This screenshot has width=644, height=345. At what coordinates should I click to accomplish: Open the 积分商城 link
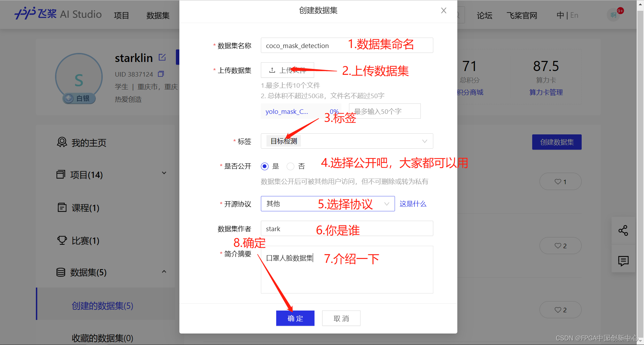click(x=470, y=92)
